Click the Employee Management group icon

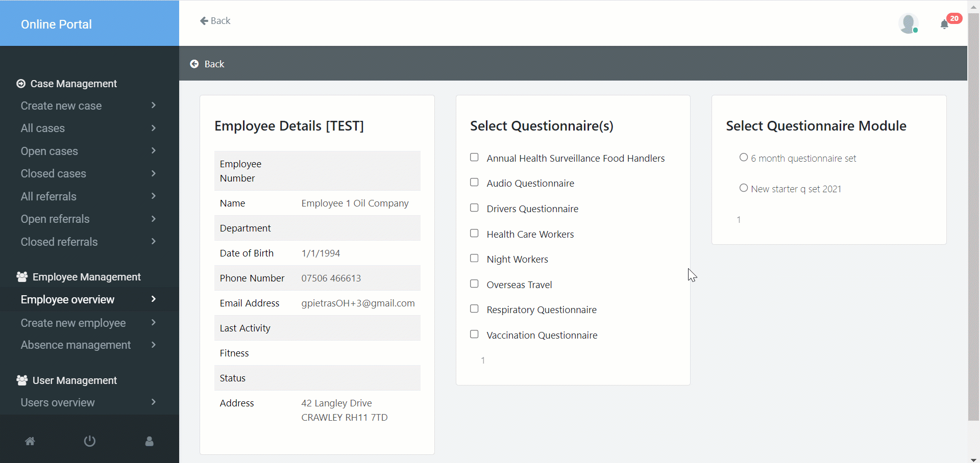tap(22, 277)
